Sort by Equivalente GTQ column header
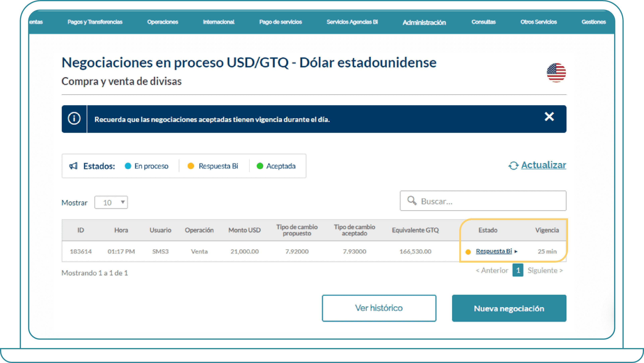 pos(415,230)
